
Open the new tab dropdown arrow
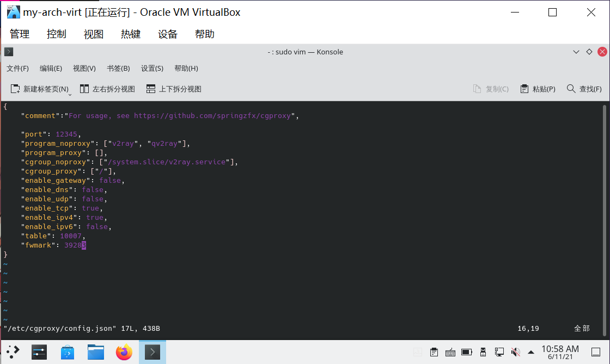[x=70, y=95]
